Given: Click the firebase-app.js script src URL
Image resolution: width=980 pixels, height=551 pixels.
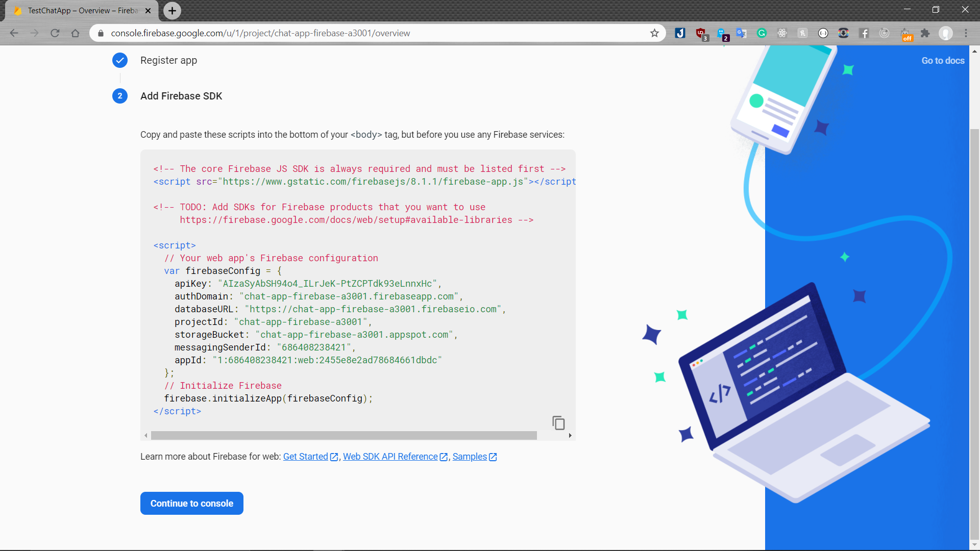Looking at the screenshot, I should click(x=373, y=182).
